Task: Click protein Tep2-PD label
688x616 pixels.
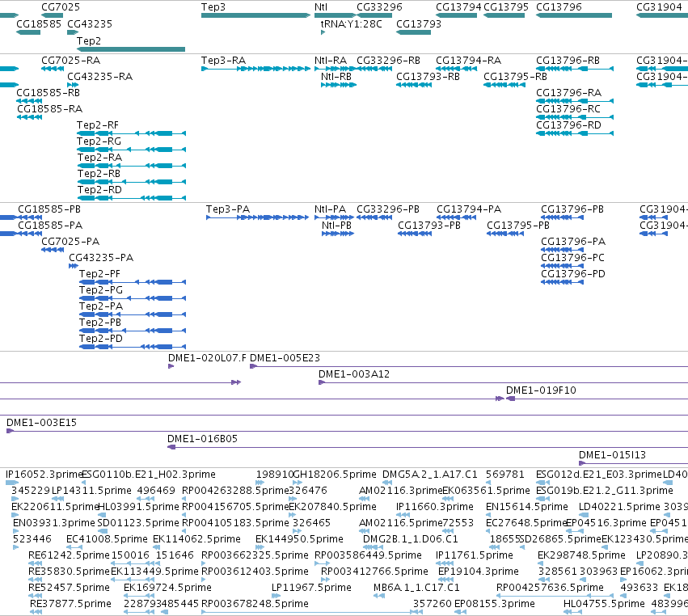Action: click(x=101, y=339)
